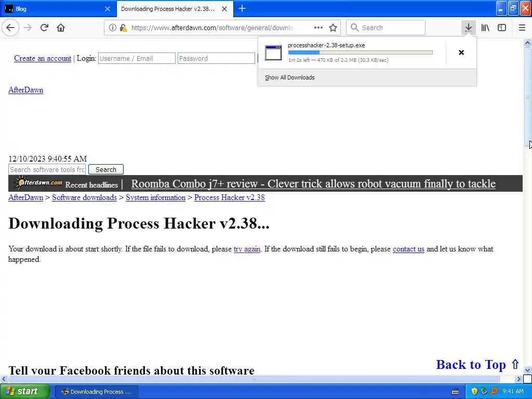Click the taskbar clock 9:41 AM
This screenshot has height=399, width=532.
point(513,391)
